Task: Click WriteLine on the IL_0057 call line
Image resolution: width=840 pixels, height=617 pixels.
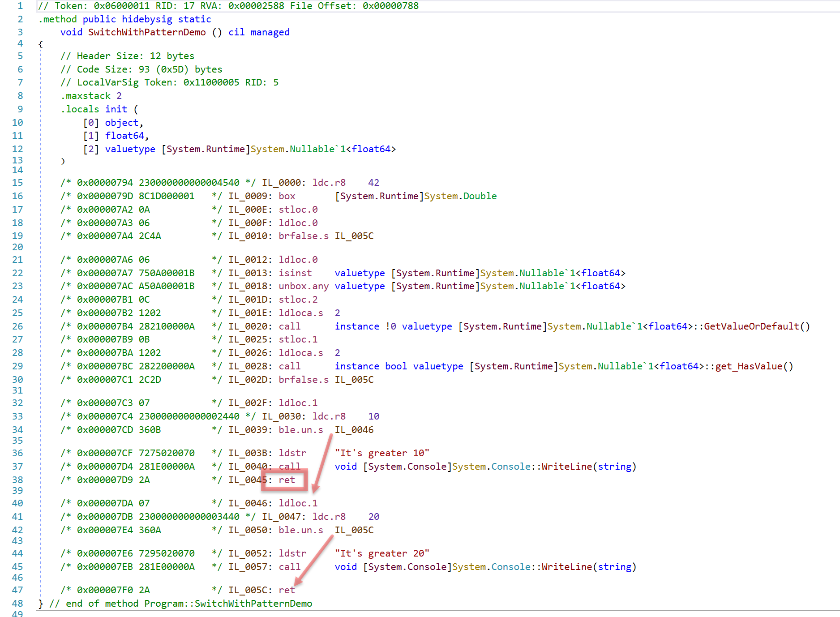Action: point(566,567)
